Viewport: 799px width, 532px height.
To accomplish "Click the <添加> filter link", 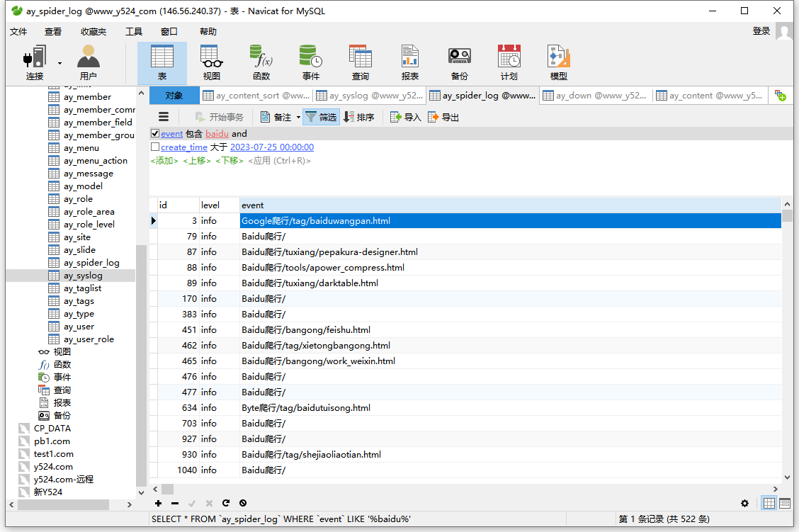I will click(164, 161).
